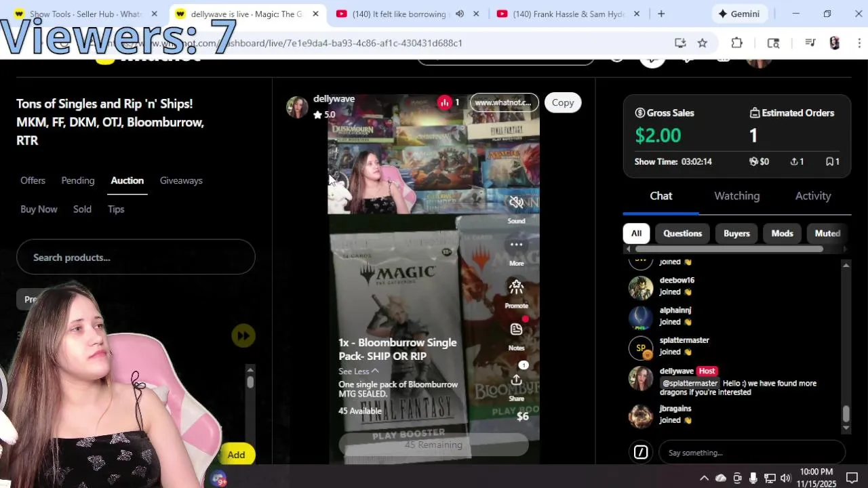Mute the YouTube tab's audio speaker icon
Image resolution: width=868 pixels, height=488 pixels.
point(460,14)
